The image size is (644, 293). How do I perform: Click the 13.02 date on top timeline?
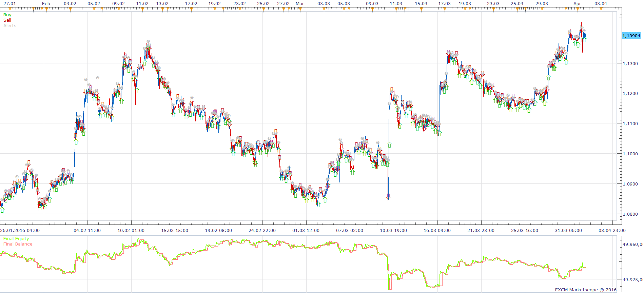162,4
